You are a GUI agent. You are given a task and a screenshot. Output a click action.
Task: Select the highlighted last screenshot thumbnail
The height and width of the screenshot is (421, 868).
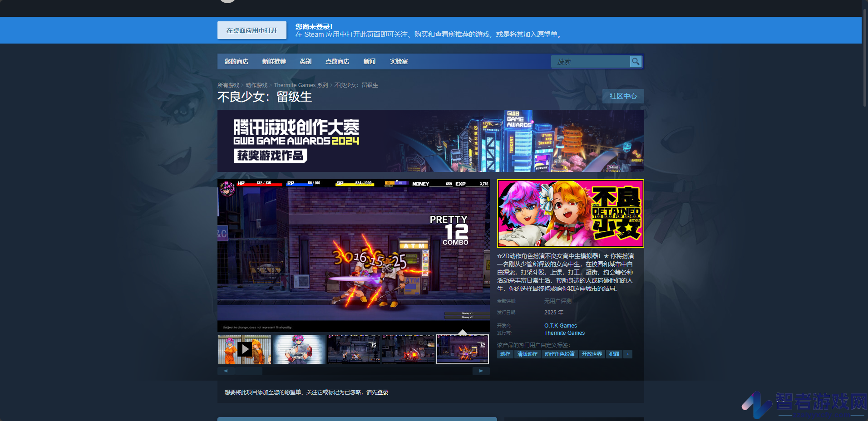click(x=463, y=349)
